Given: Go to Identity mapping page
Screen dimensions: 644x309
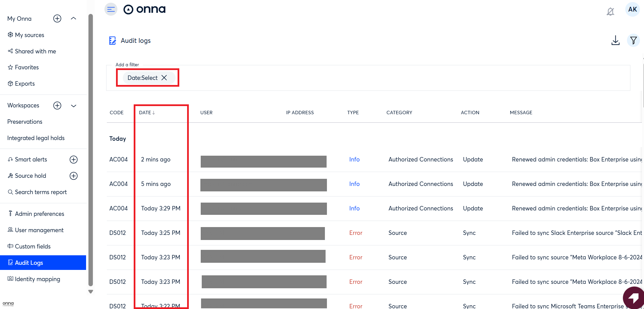Looking at the screenshot, I should pos(37,279).
